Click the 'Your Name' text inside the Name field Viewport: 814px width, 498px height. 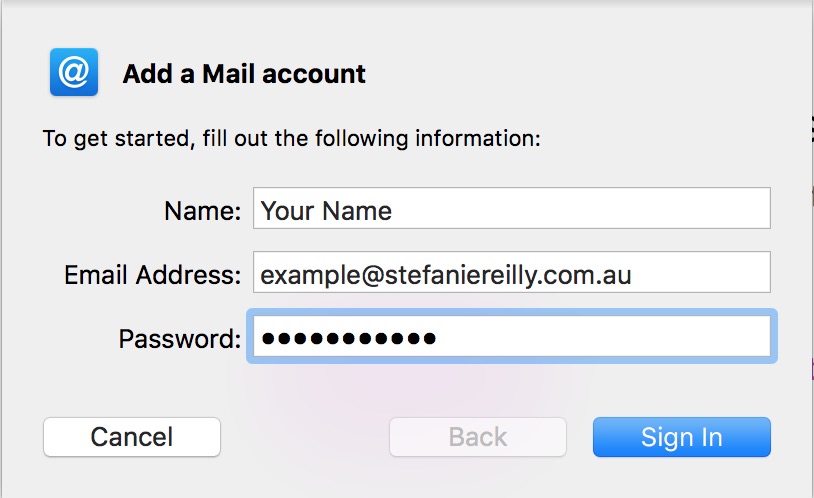[x=326, y=211]
